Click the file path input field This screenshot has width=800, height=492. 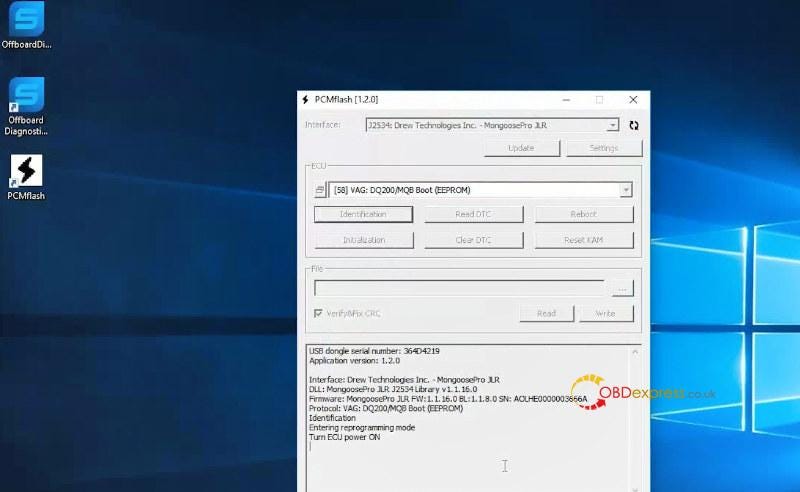(460, 288)
